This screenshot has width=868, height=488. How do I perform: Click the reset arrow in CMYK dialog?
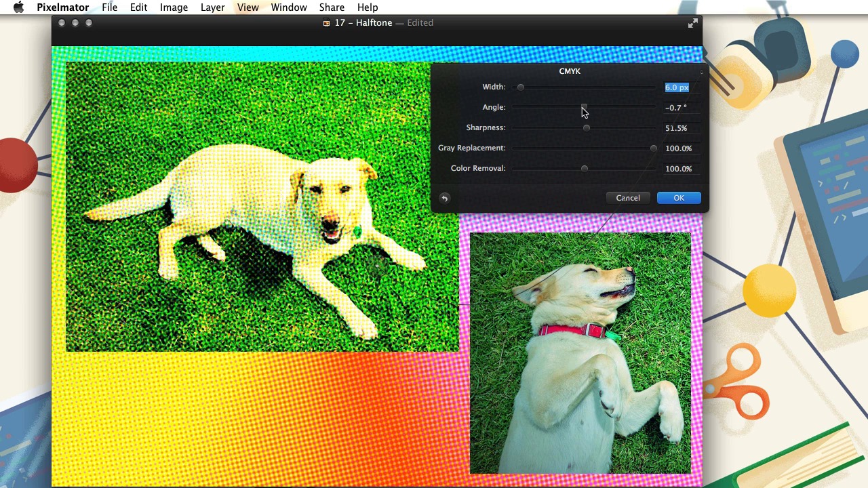coord(444,198)
